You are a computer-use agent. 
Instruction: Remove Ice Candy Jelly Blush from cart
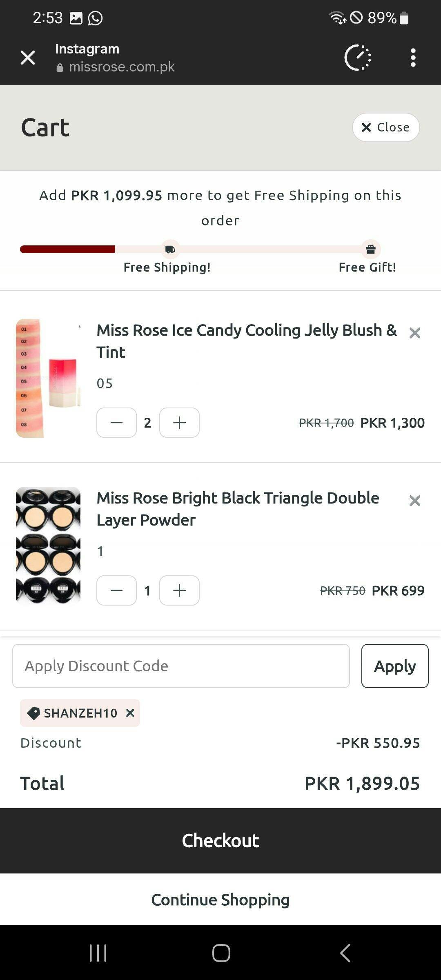click(414, 333)
